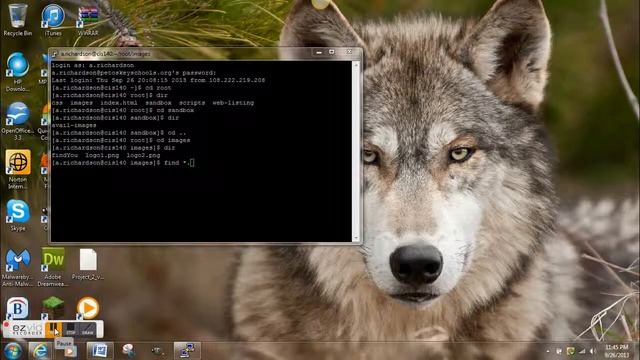Close the PuTTY terminal window
This screenshot has width=640, height=360.
[349, 52]
